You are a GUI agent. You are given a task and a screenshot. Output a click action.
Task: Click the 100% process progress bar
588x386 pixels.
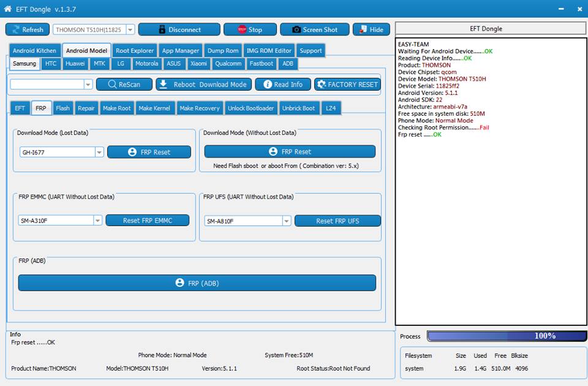(507, 336)
